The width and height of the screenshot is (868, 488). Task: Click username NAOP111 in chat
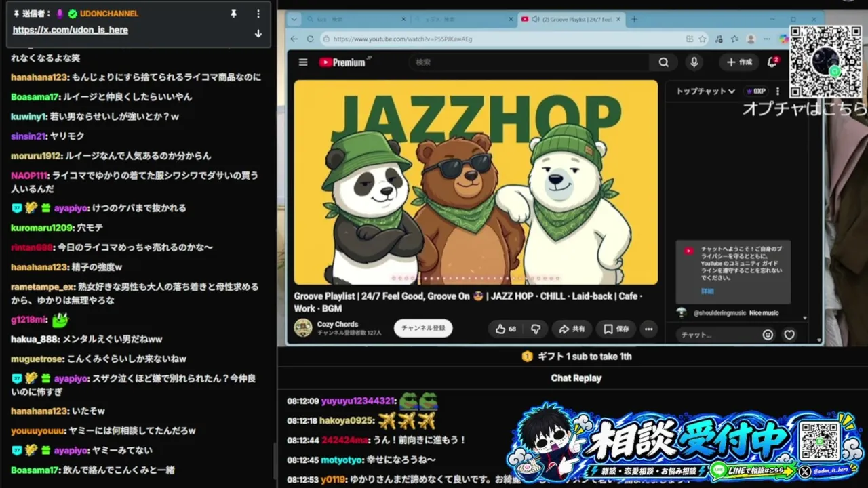pos(29,176)
